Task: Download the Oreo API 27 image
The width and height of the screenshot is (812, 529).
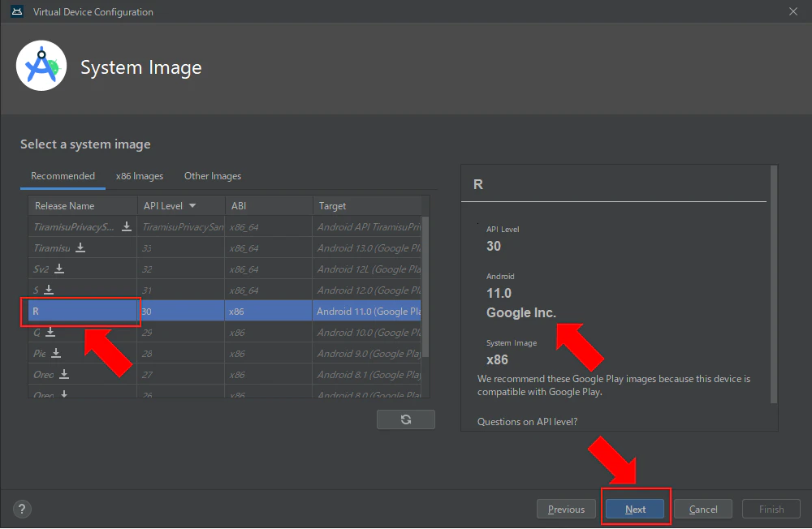Action: [x=63, y=374]
